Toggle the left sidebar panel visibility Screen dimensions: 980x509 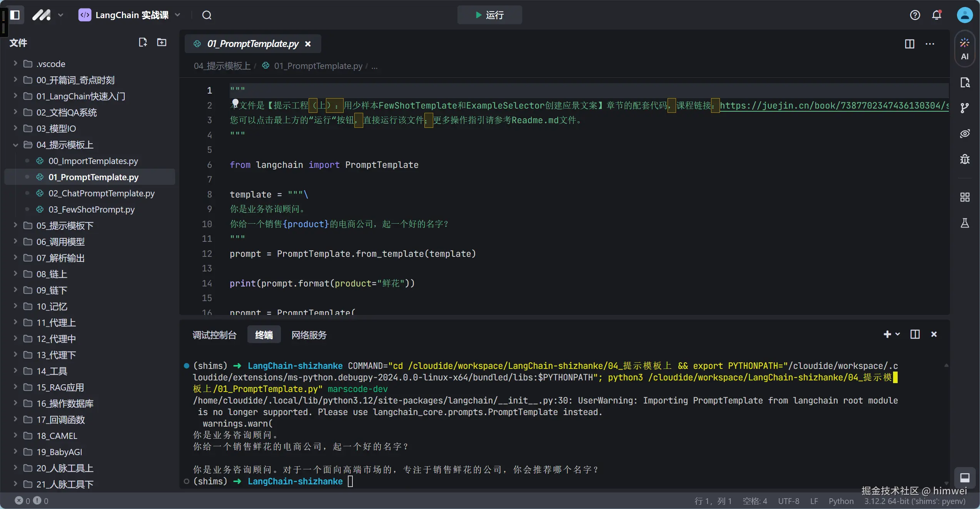(15, 15)
